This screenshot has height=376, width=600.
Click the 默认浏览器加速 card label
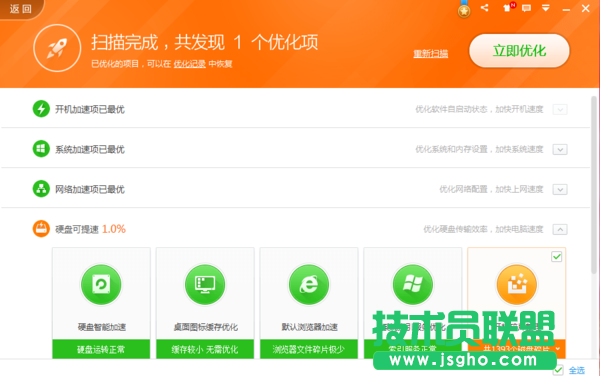(310, 327)
